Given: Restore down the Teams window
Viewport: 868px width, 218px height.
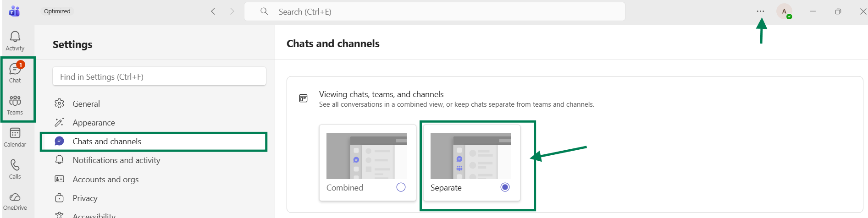Looking at the screenshot, I should coord(838,11).
